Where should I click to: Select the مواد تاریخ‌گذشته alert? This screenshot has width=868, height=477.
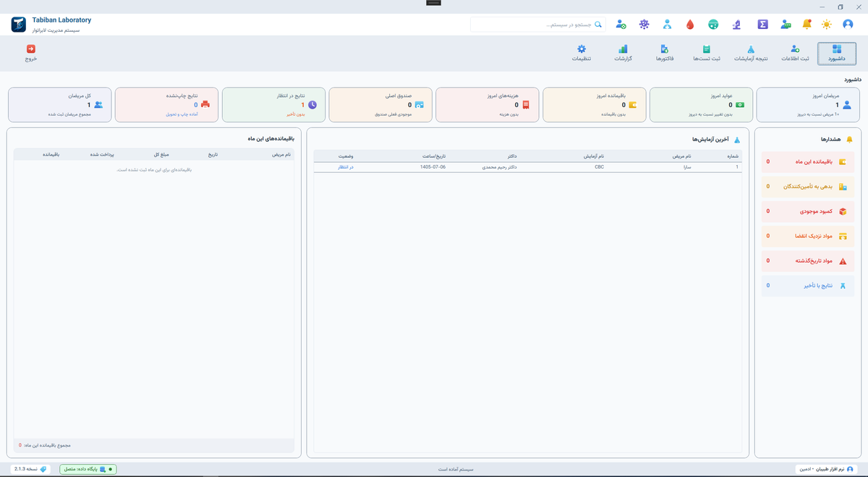tap(807, 261)
